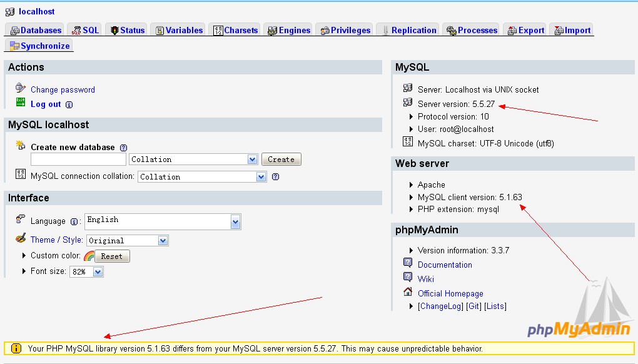Open the Language dropdown showing English
This screenshot has height=364, width=638.
tap(163, 221)
